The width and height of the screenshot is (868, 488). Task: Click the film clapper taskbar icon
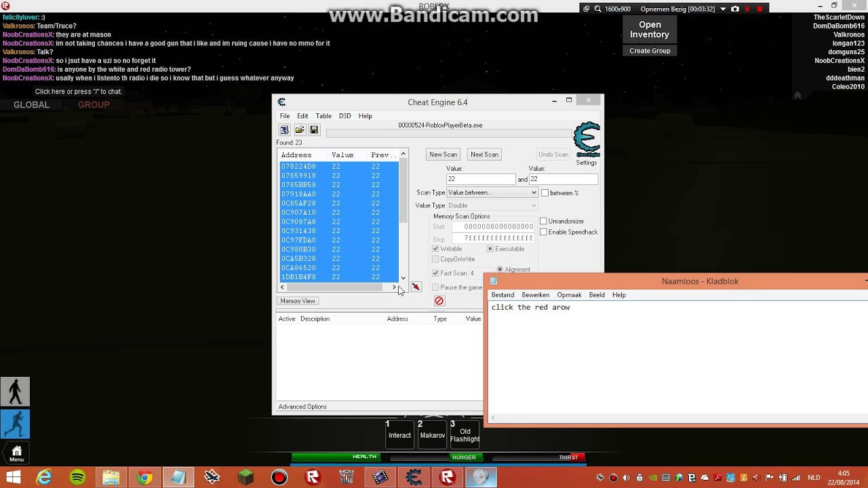pyautogui.click(x=380, y=477)
